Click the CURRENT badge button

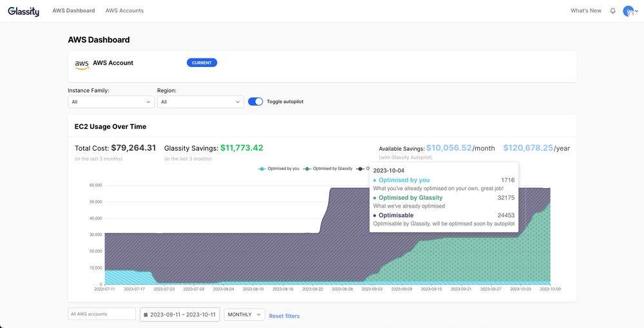(x=202, y=63)
